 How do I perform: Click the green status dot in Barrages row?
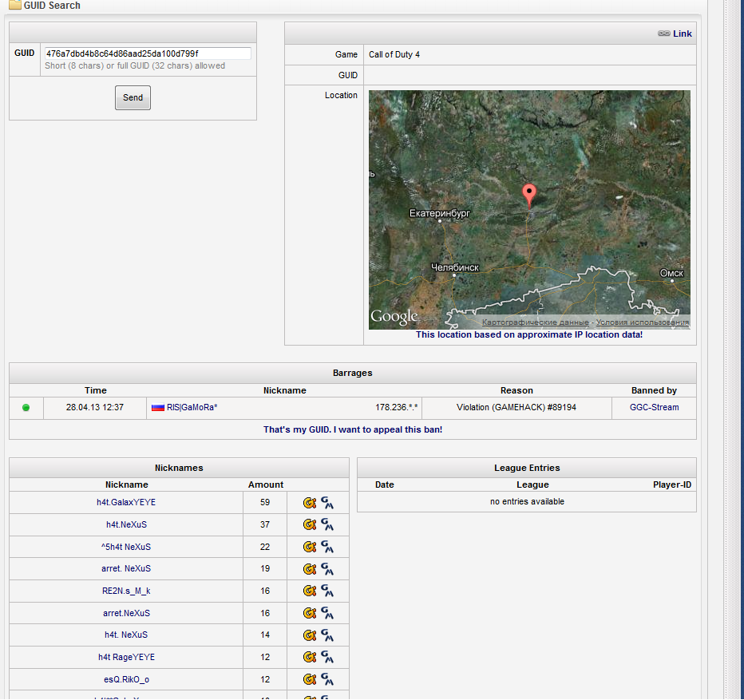(x=26, y=408)
